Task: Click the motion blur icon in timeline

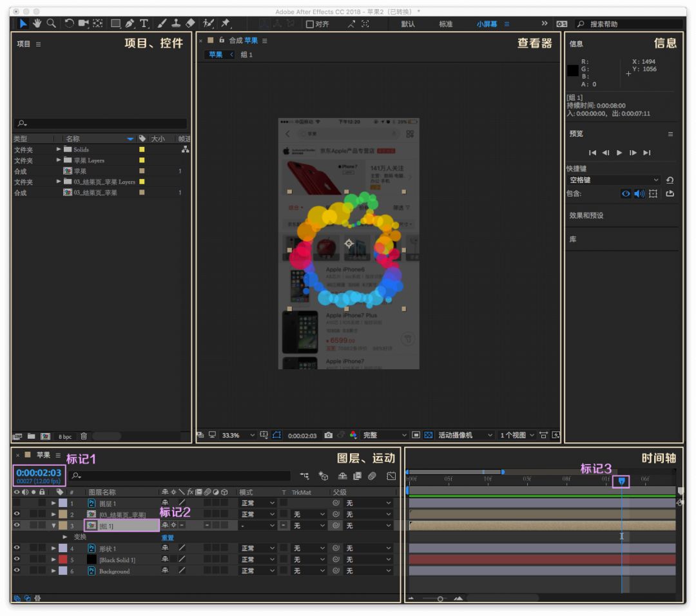Action: 372,476
